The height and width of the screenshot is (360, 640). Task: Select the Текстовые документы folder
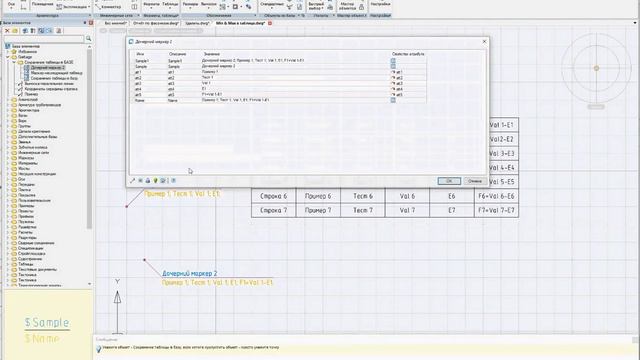(38, 269)
